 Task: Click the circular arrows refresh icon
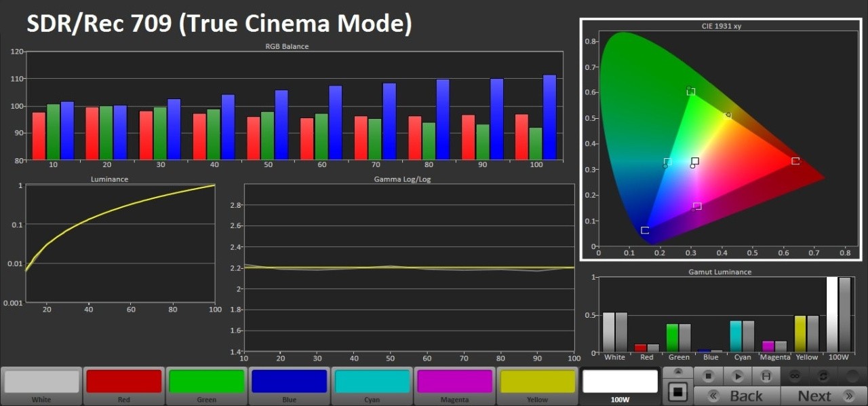coord(823,375)
